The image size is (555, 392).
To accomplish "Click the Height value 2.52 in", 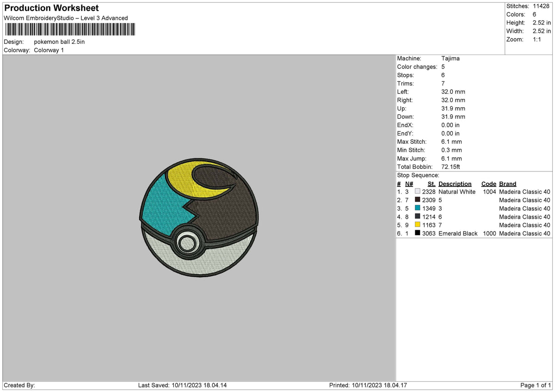I will [x=542, y=23].
